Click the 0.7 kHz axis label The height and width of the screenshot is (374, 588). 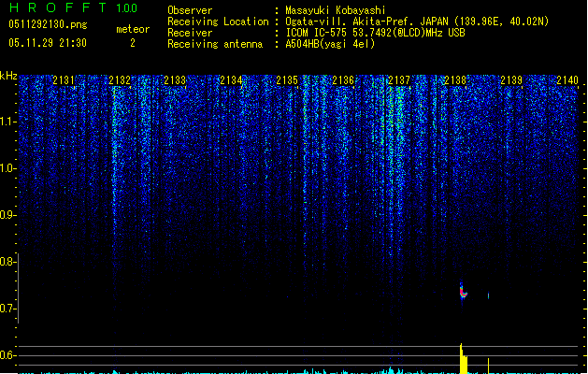[7, 309]
